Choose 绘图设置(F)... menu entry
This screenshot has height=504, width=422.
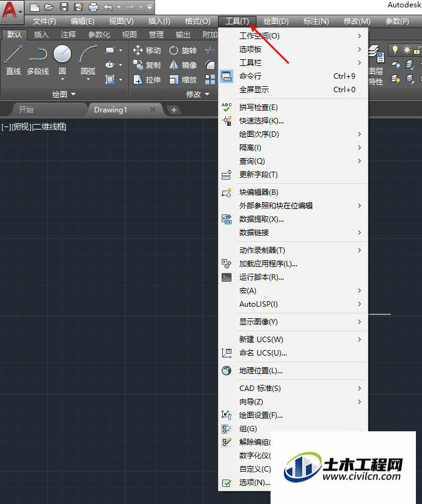(x=293, y=415)
